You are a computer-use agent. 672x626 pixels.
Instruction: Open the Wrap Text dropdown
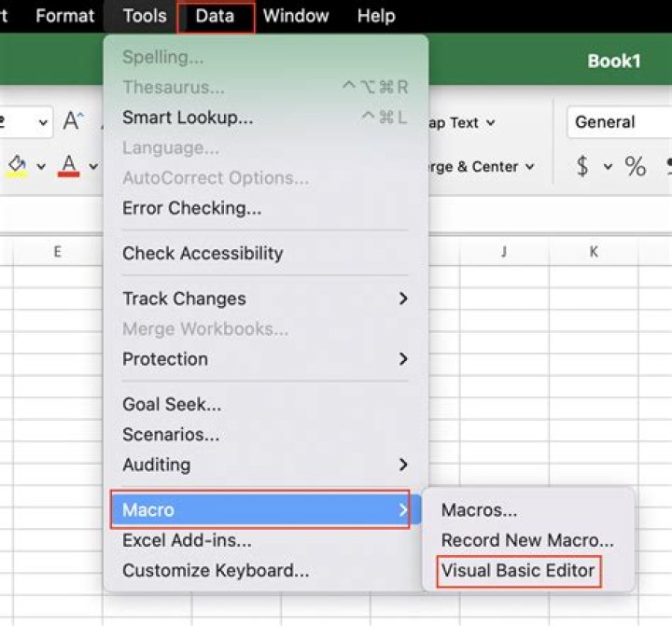coord(490,123)
